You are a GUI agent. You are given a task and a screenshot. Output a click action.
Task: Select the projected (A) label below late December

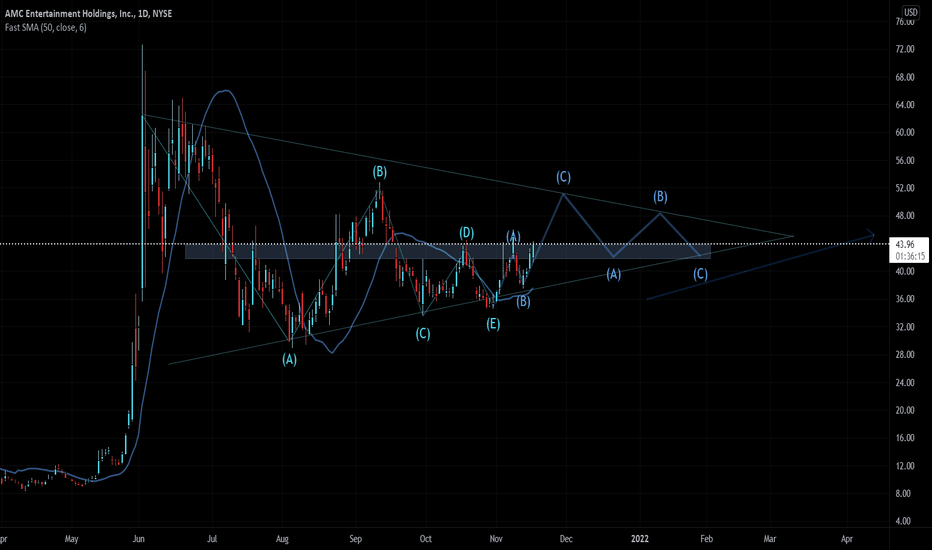[613, 274]
